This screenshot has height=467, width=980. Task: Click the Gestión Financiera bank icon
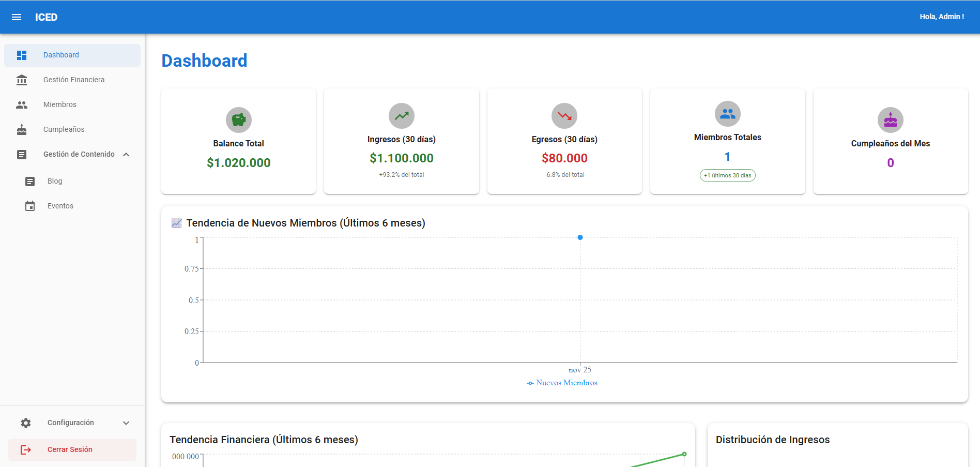pos(22,80)
